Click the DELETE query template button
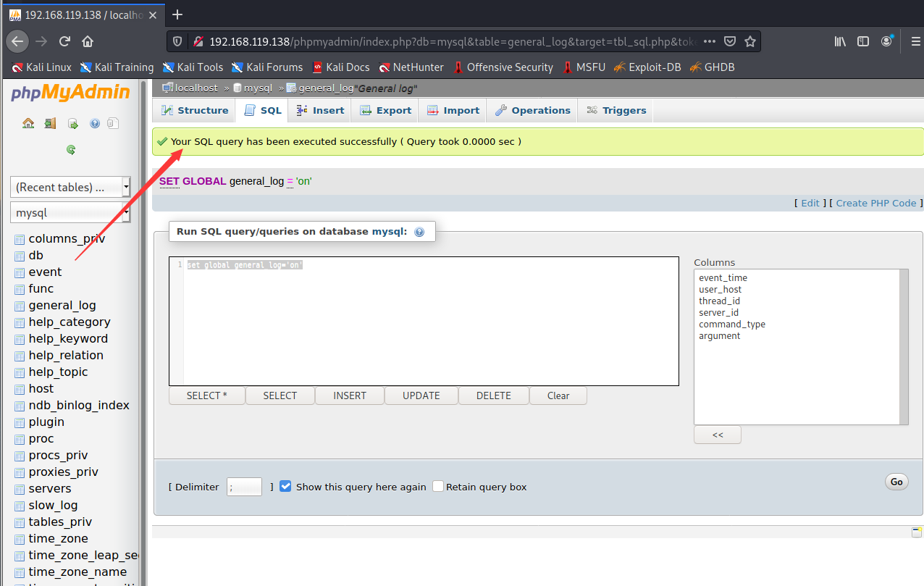This screenshot has width=924, height=586. [494, 395]
